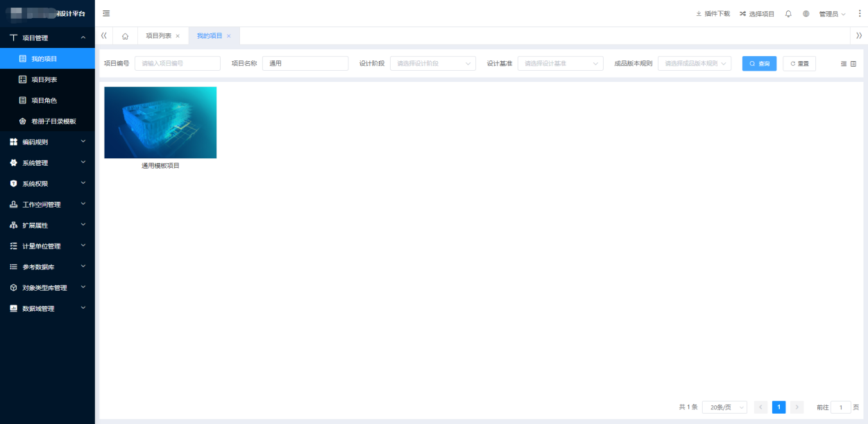868x424 pixels.
Task: Expand the 系统管理 menu group
Action: 47,162
